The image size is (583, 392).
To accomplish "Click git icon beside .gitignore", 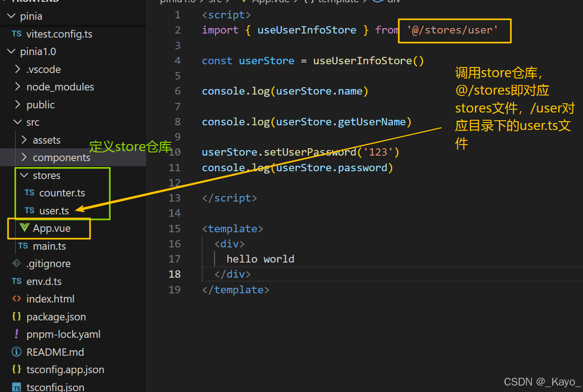I will 17,263.
